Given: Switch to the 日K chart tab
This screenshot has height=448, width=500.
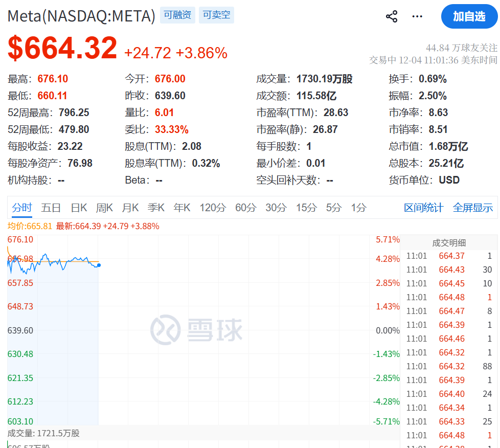Looking at the screenshot, I should pos(79,208).
